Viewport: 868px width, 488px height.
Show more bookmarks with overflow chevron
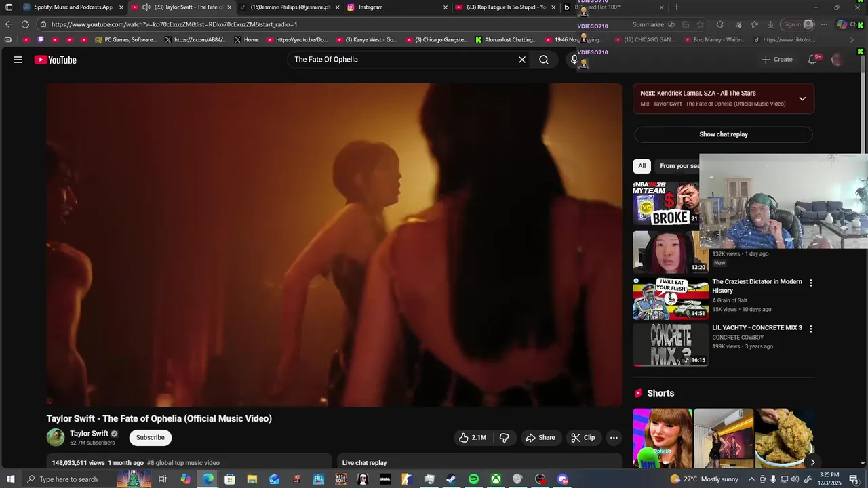pos(852,40)
